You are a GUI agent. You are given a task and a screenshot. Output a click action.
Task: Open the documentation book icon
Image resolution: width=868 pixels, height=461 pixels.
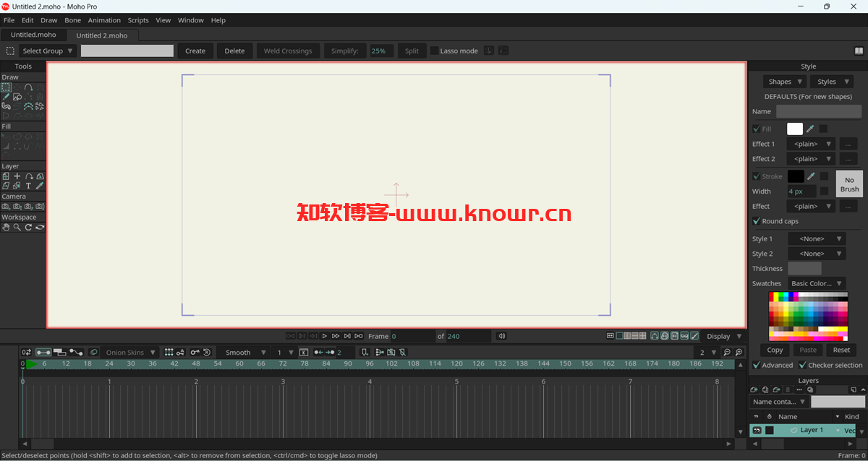[x=859, y=51]
